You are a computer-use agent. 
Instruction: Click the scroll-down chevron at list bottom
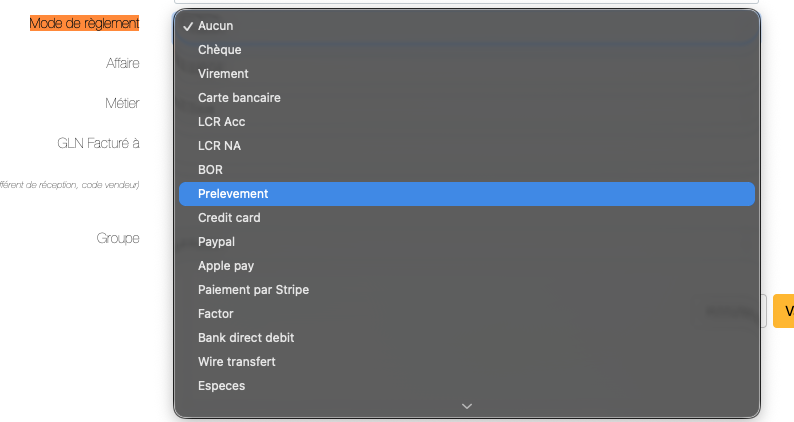click(466, 406)
